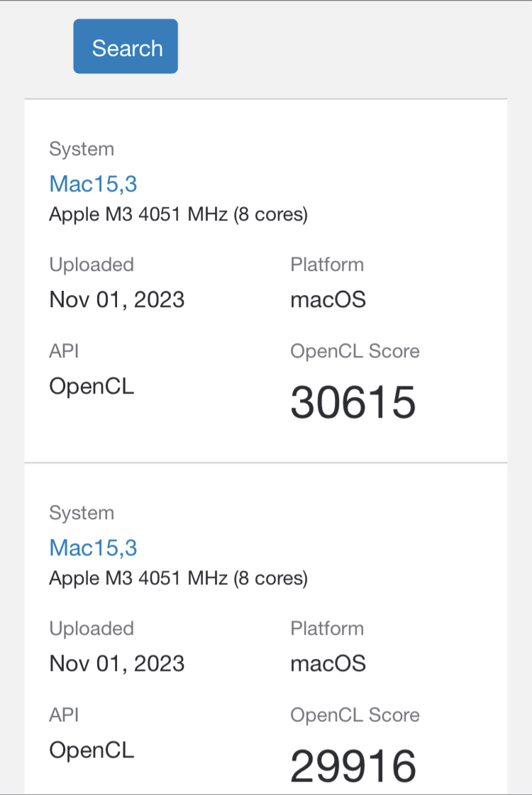Click OpenCL Score label in first card

355,351
